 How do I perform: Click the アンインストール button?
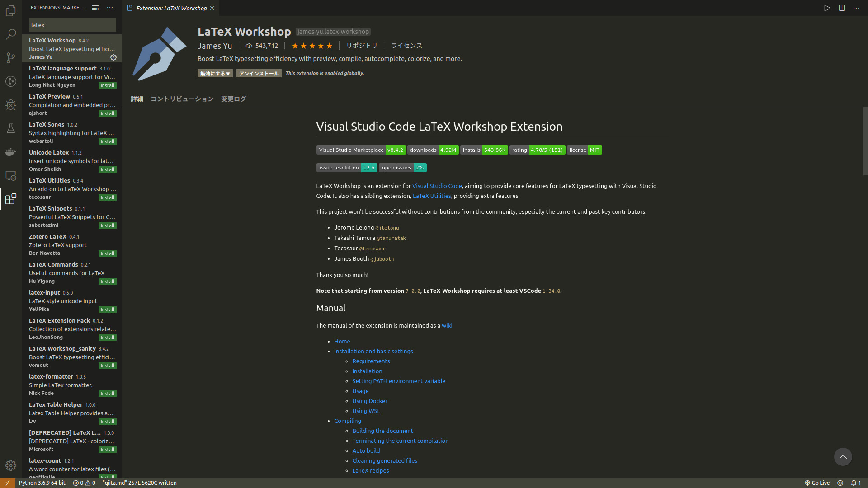click(x=259, y=74)
